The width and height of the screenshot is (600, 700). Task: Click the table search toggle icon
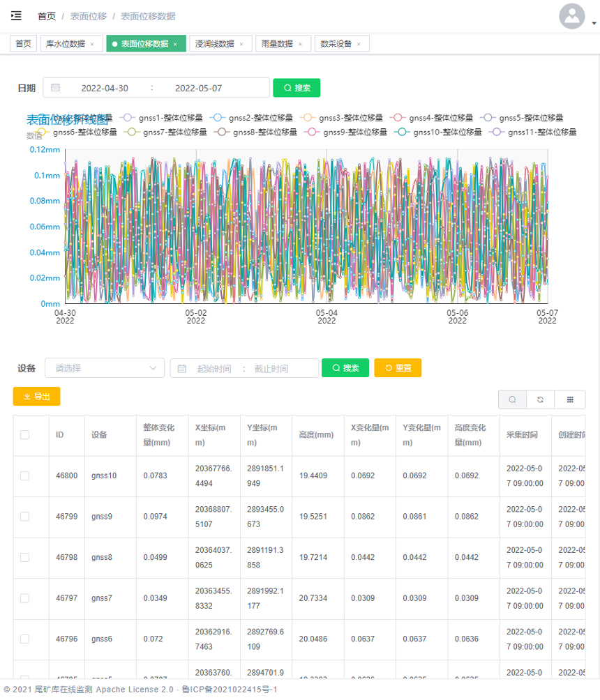pos(513,400)
